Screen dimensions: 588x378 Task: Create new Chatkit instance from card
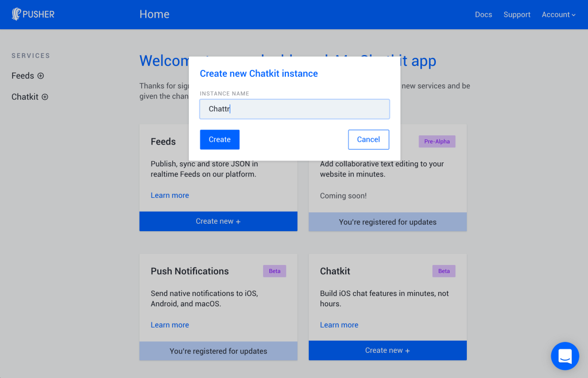(388, 350)
